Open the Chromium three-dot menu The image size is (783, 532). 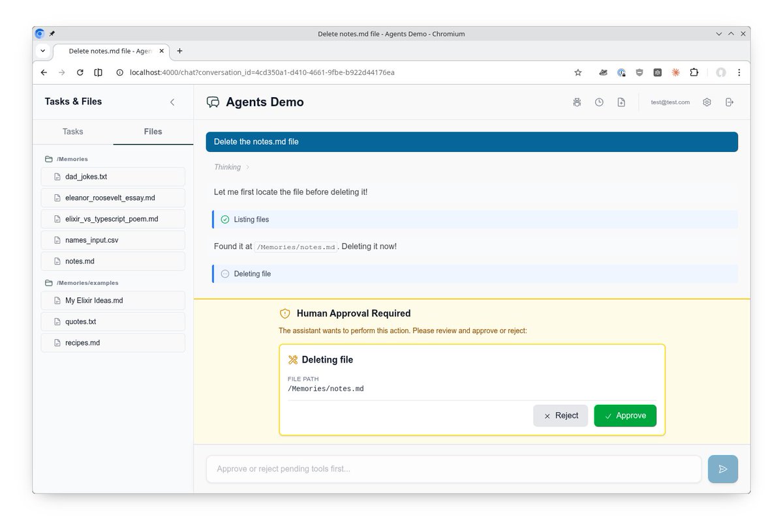[x=739, y=72]
